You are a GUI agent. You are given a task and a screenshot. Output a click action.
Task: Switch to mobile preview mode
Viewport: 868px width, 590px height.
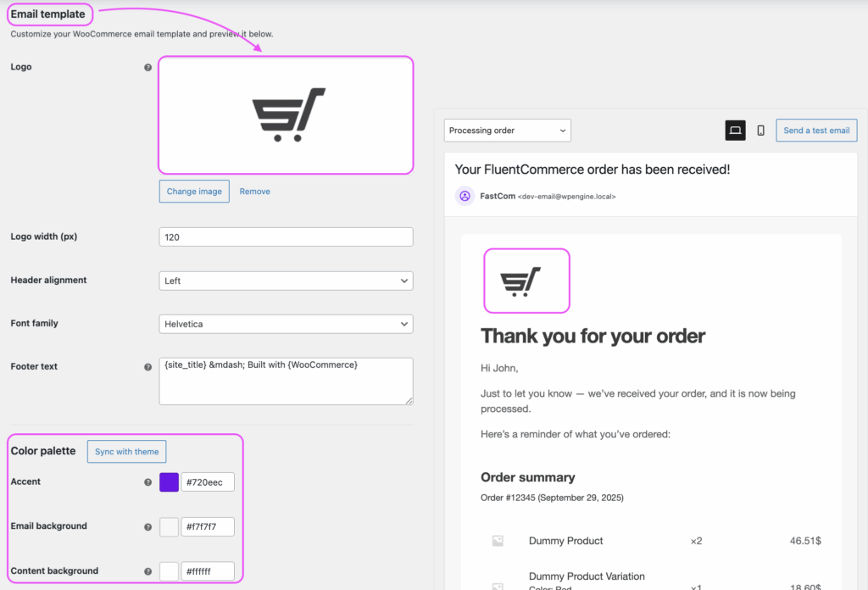coord(760,131)
